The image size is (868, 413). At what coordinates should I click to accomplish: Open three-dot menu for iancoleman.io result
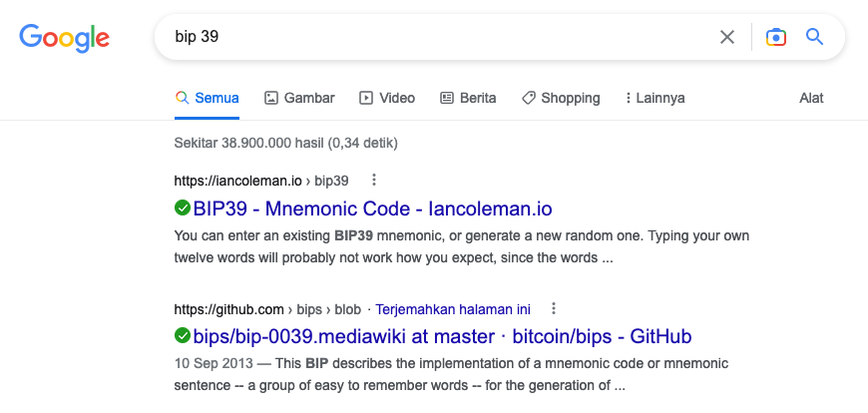374,180
